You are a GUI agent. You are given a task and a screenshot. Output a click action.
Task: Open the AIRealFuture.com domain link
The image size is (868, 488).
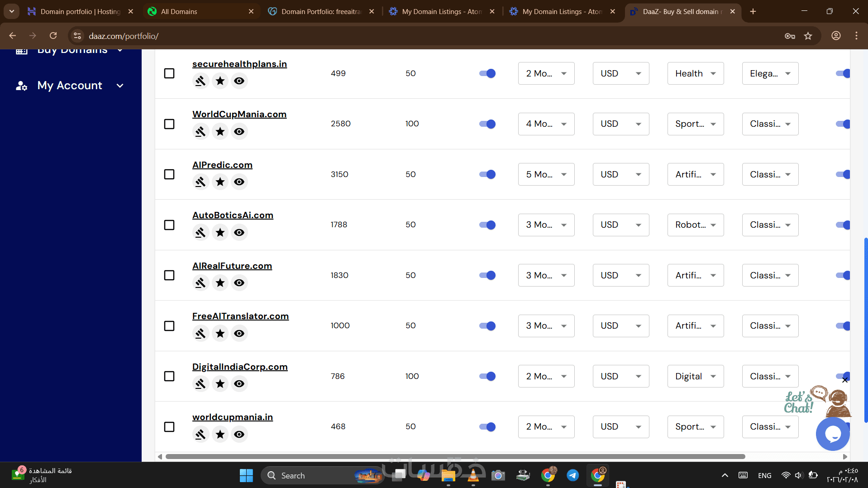pos(232,266)
